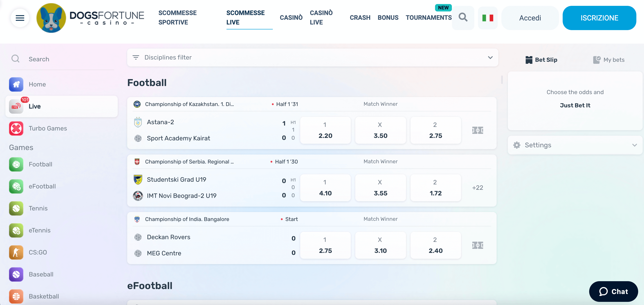
Task: Expand the Disciplines filter dropdown
Action: [x=490, y=57]
